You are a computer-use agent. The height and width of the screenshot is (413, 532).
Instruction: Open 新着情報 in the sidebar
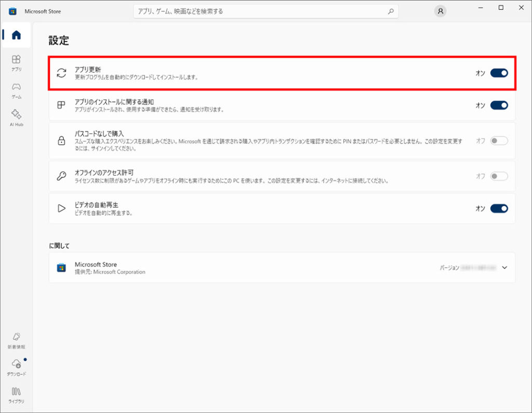tap(16, 340)
